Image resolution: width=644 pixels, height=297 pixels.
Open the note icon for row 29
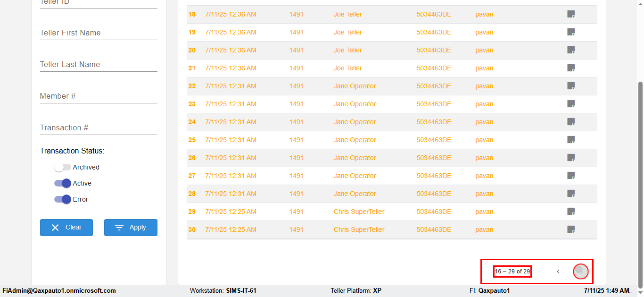point(571,212)
